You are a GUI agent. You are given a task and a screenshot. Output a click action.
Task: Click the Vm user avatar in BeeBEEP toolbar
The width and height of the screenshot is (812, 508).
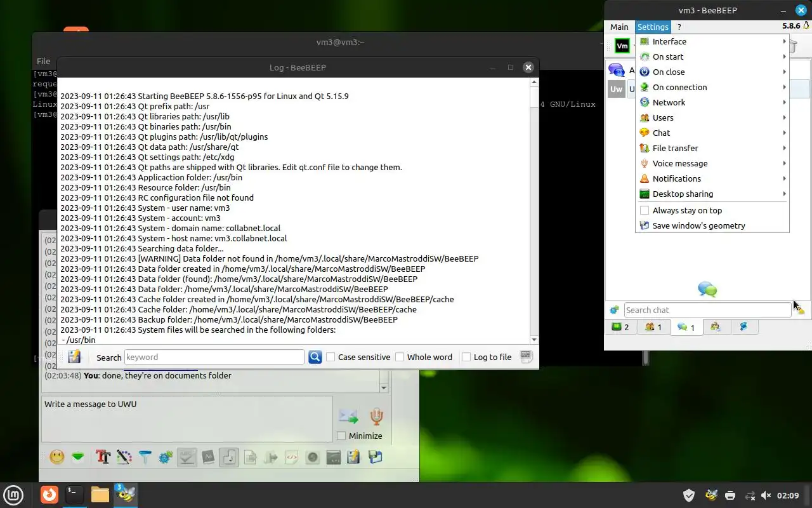pos(622,46)
